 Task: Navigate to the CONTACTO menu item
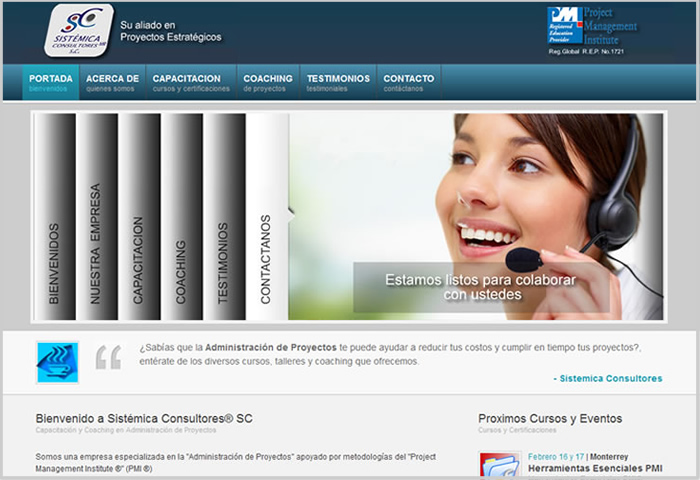(408, 82)
